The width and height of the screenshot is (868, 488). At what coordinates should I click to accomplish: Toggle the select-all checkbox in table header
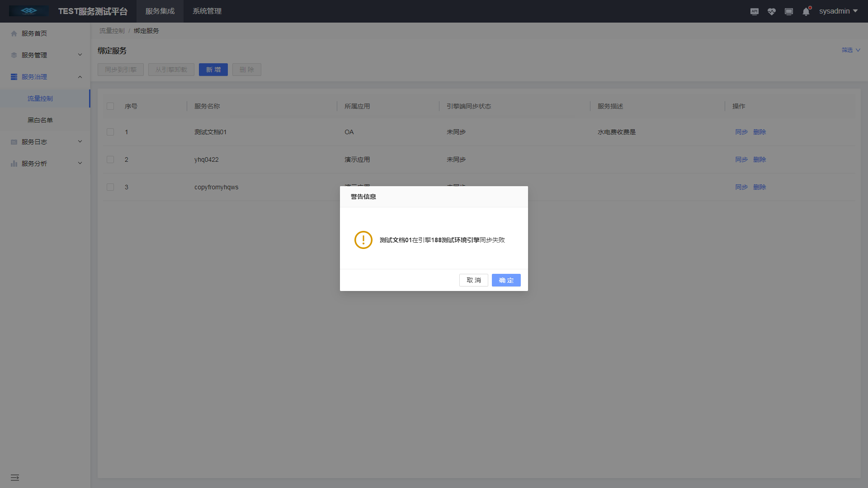pyautogui.click(x=110, y=106)
